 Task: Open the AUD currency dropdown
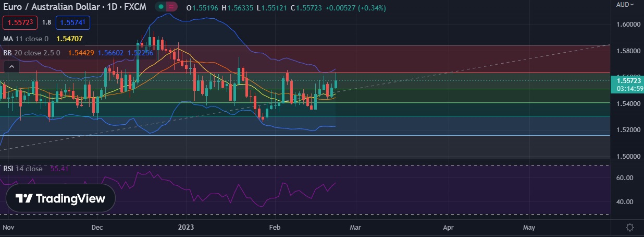coord(625,5)
